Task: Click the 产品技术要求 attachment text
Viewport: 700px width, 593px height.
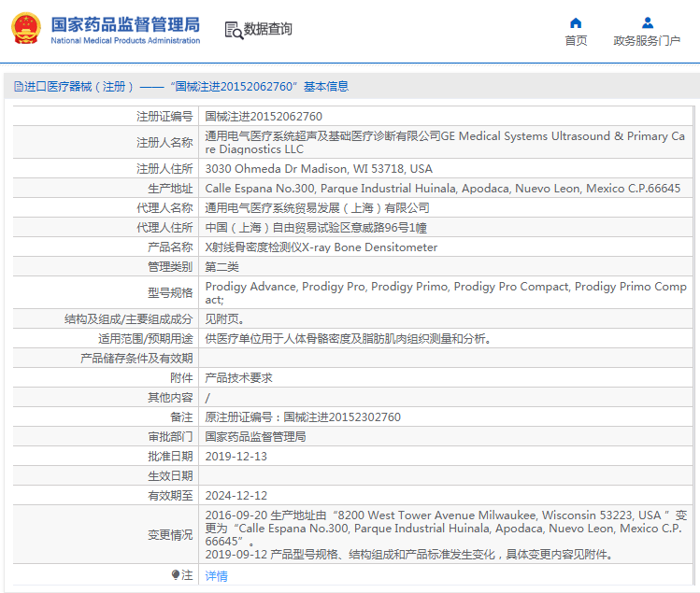Action: (238, 378)
